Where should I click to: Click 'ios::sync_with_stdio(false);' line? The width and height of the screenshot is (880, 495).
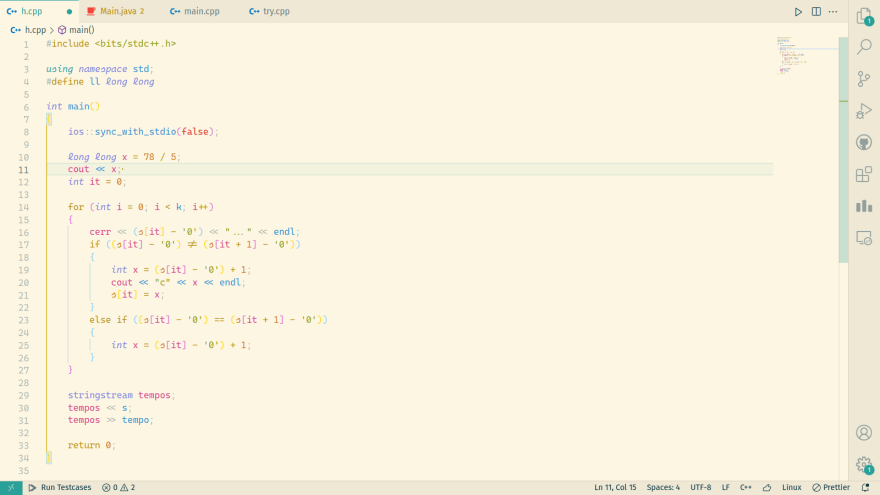[x=143, y=132]
